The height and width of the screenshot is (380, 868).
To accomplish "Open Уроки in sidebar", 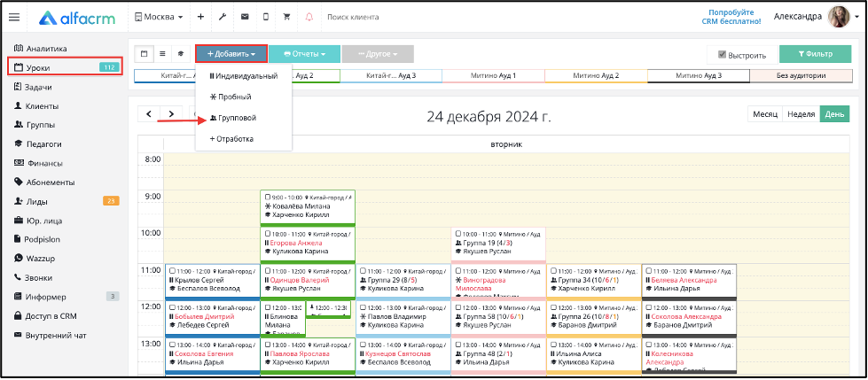I will [65, 67].
